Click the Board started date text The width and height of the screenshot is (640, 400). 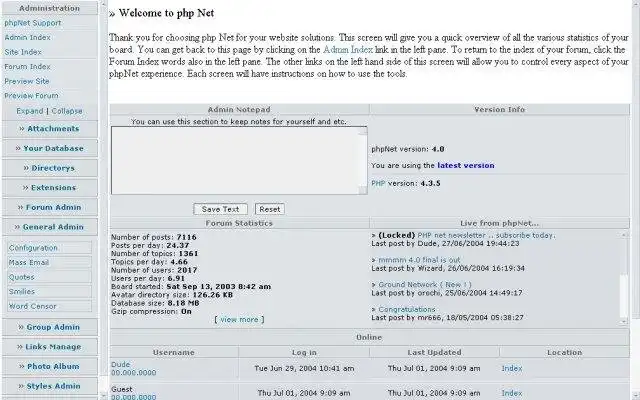[x=191, y=287]
